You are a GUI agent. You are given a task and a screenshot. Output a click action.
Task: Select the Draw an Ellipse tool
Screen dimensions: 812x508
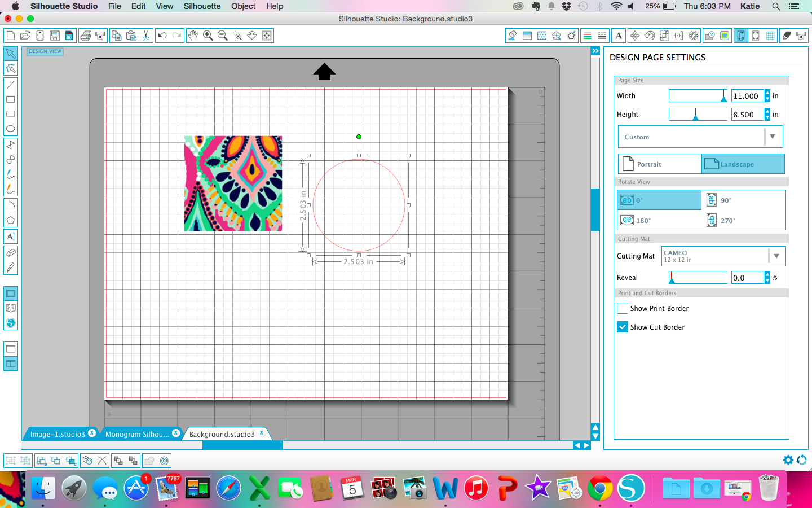[x=11, y=129]
